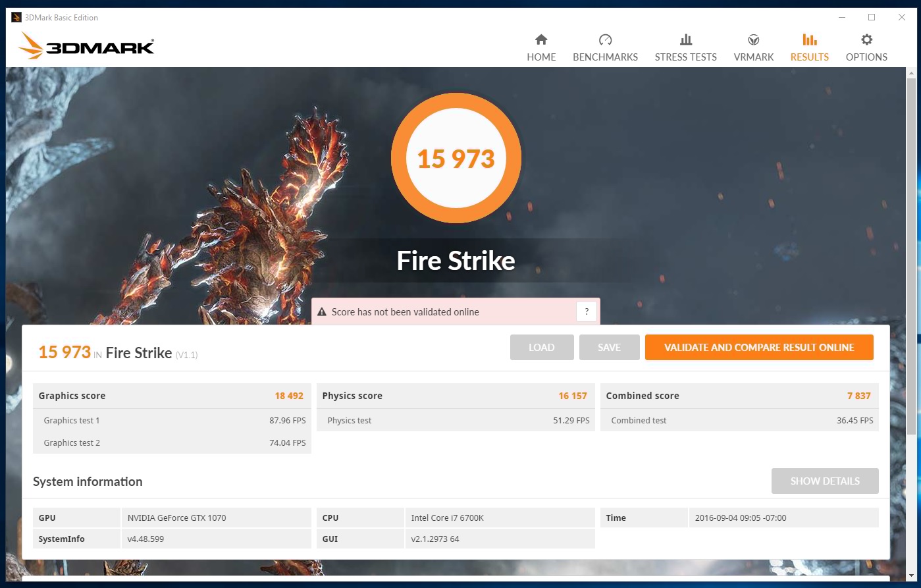Click the Combined score value 7 837

859,396
